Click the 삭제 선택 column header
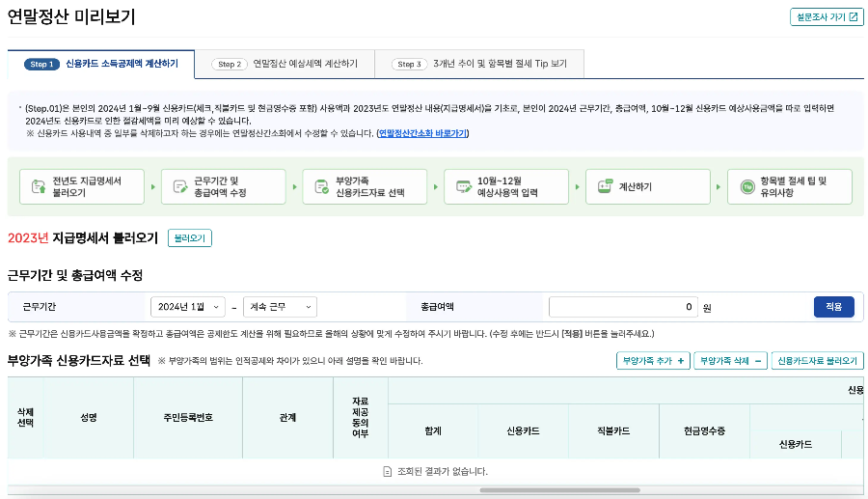 pyautogui.click(x=25, y=418)
